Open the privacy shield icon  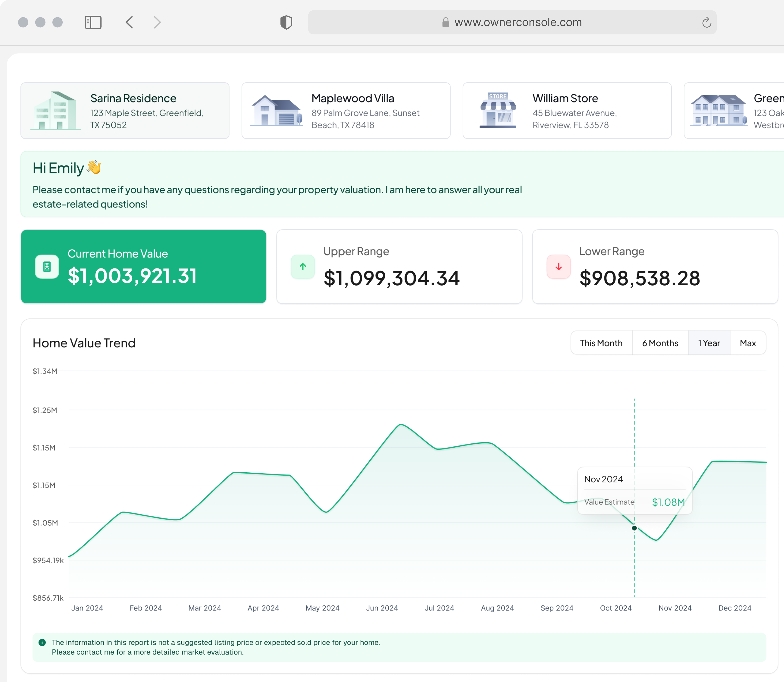pyautogui.click(x=286, y=22)
